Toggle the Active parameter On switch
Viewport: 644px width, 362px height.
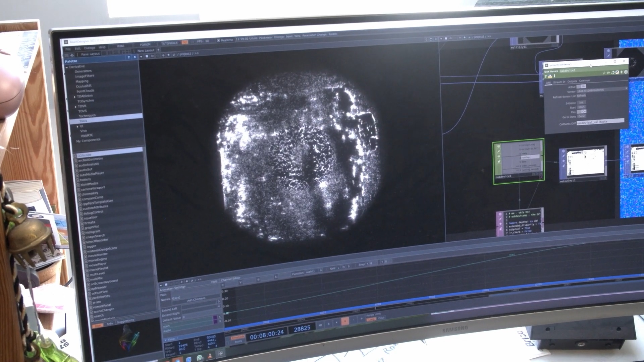tap(581, 86)
